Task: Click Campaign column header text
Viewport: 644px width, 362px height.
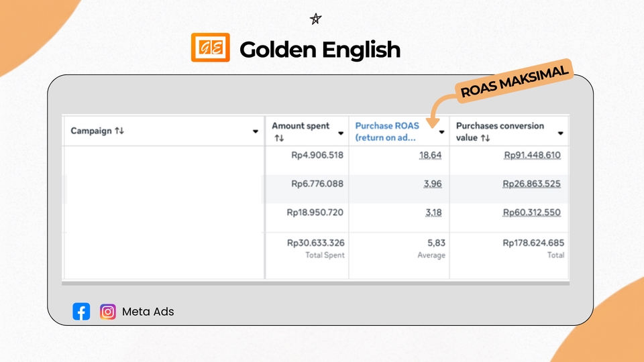Action: 91,131
